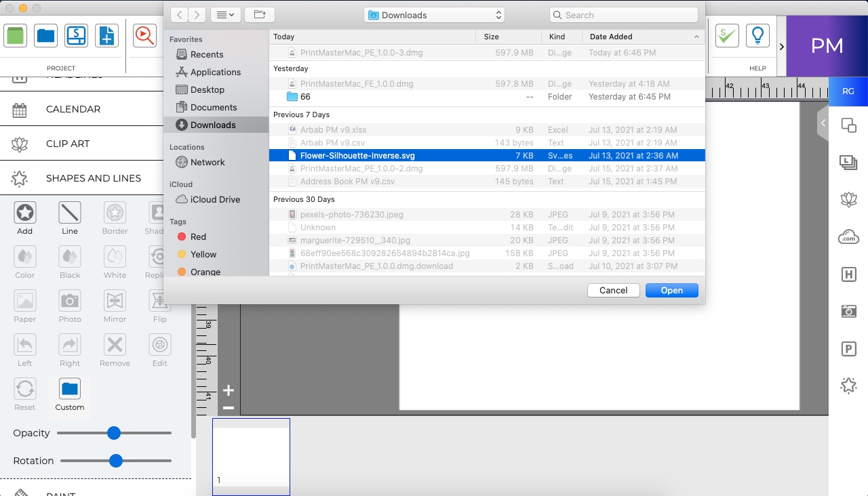Click the Add shape icon
Screen dimensions: 868x496
[x=25, y=213]
